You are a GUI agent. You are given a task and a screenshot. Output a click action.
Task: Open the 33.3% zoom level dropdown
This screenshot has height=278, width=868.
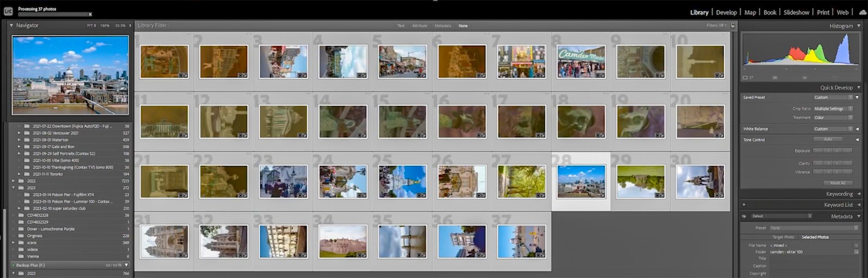(x=130, y=26)
